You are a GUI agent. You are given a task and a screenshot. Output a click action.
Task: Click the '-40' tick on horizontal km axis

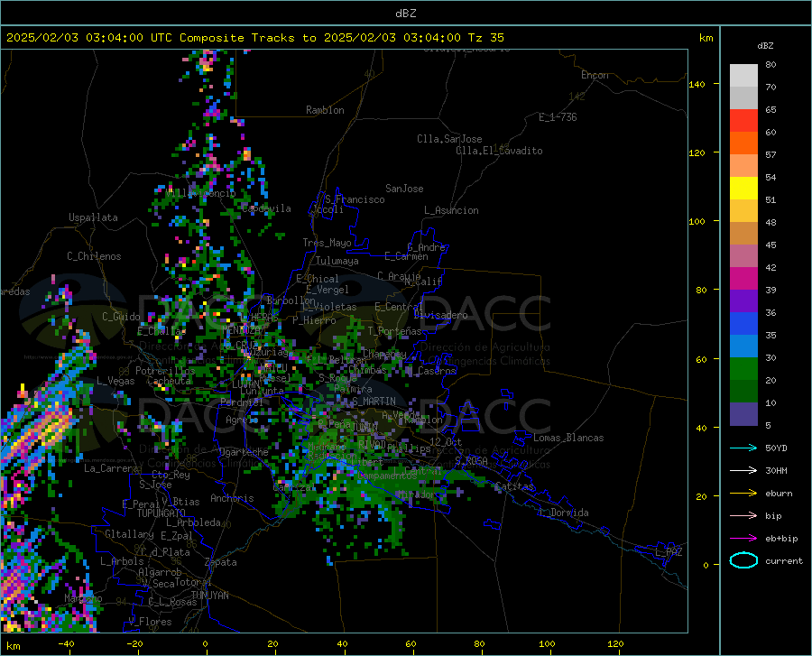click(66, 644)
